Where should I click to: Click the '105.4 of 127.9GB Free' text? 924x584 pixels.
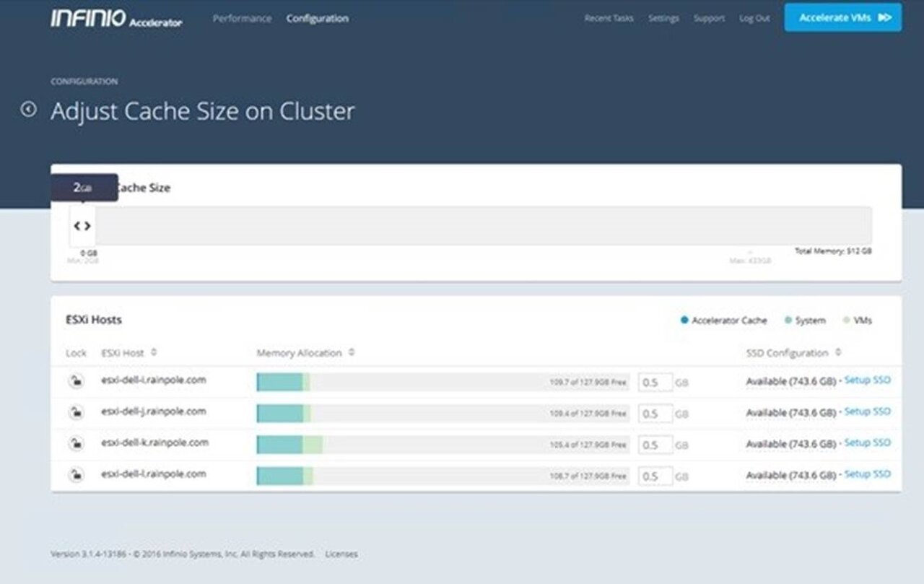coord(588,445)
